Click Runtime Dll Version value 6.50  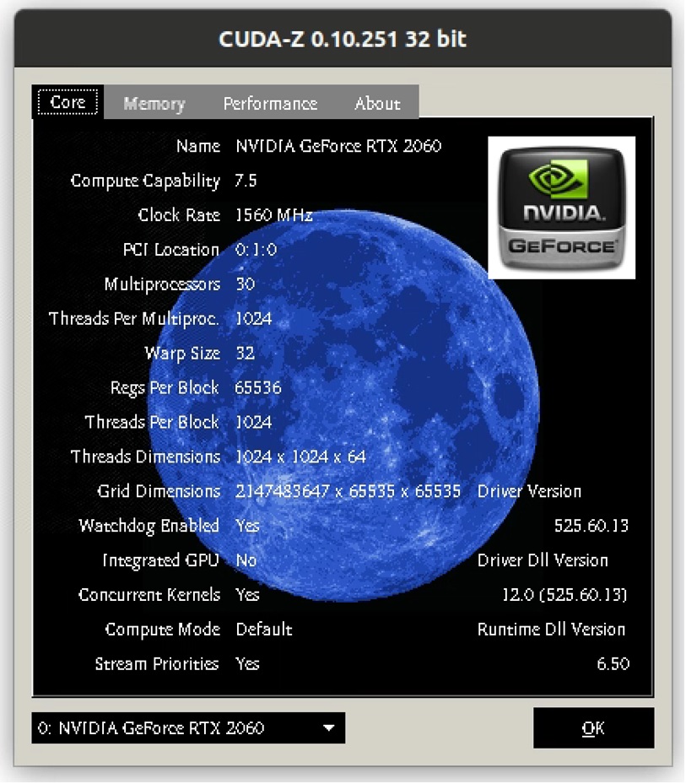613,663
